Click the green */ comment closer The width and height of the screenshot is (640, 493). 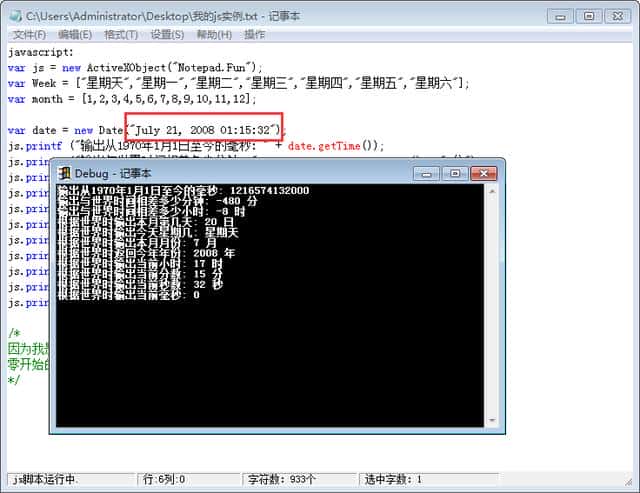[x=13, y=380]
